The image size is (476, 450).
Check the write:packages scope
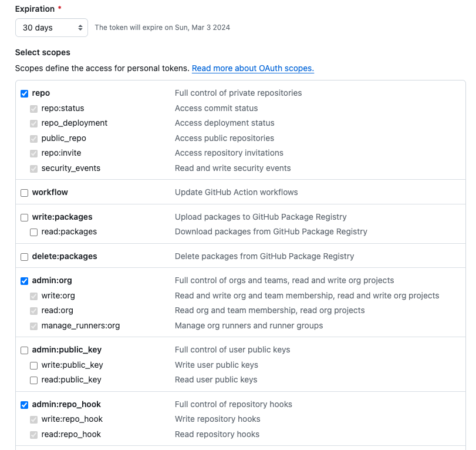25,217
